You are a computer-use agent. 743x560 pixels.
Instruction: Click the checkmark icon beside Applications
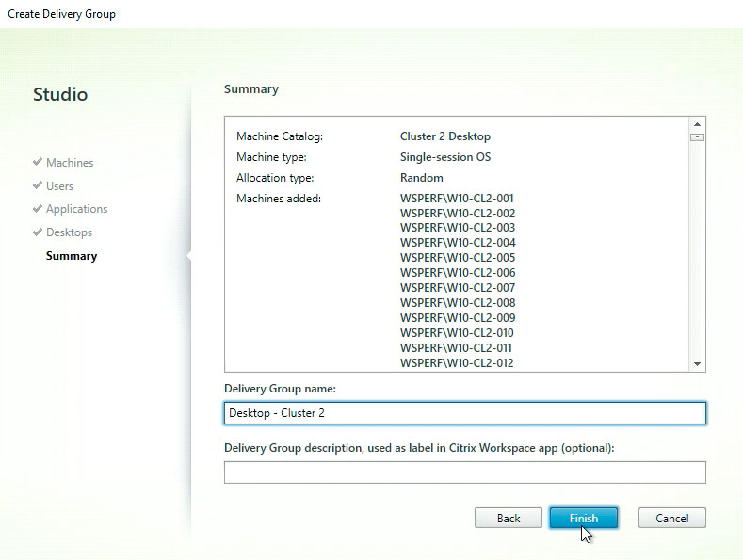coord(38,209)
